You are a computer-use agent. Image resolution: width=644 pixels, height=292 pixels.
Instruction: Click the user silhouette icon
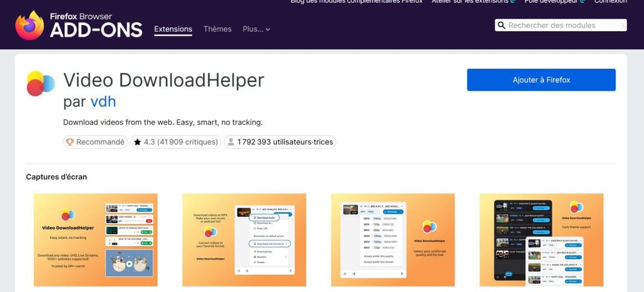tap(231, 142)
